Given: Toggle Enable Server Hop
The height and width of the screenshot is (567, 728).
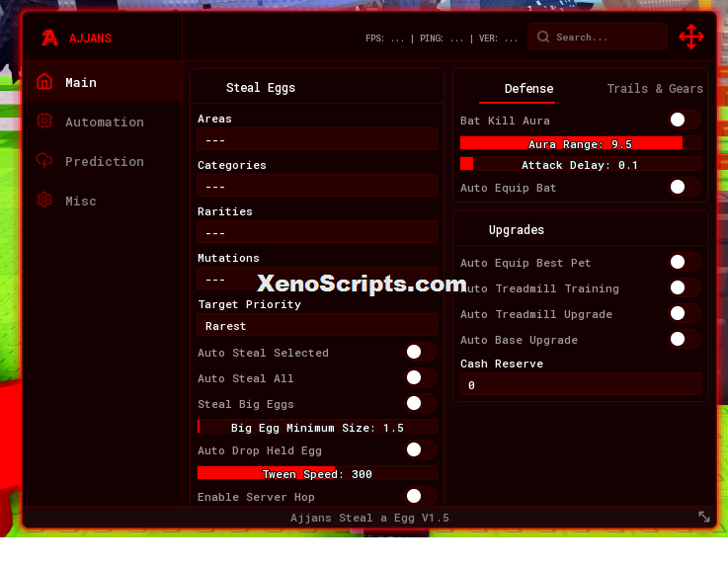Looking at the screenshot, I should 421,496.
